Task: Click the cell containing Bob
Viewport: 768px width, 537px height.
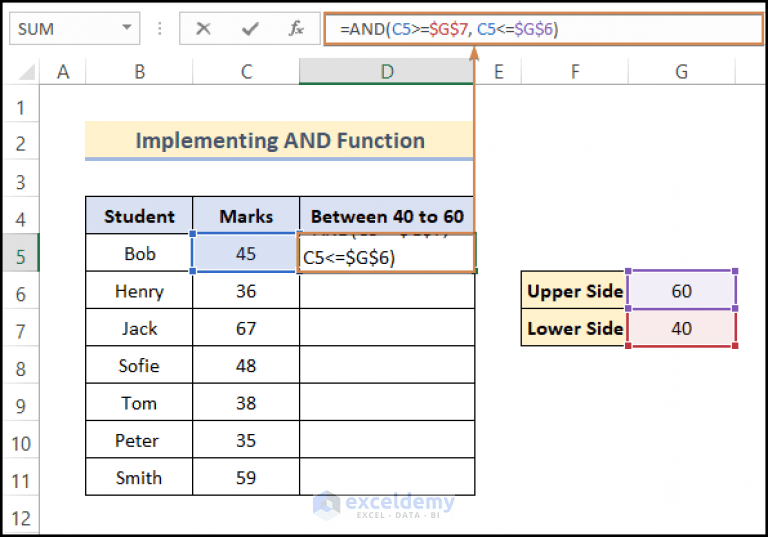Action: coord(139,253)
